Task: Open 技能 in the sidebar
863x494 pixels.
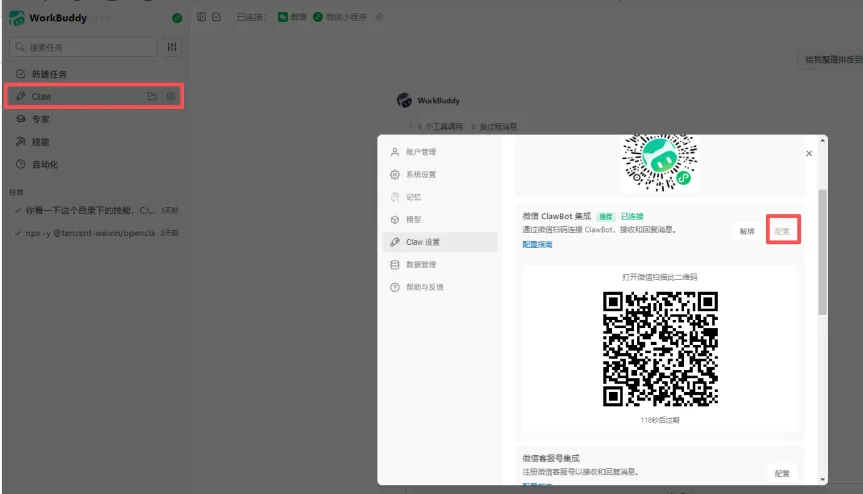Action: click(94, 141)
